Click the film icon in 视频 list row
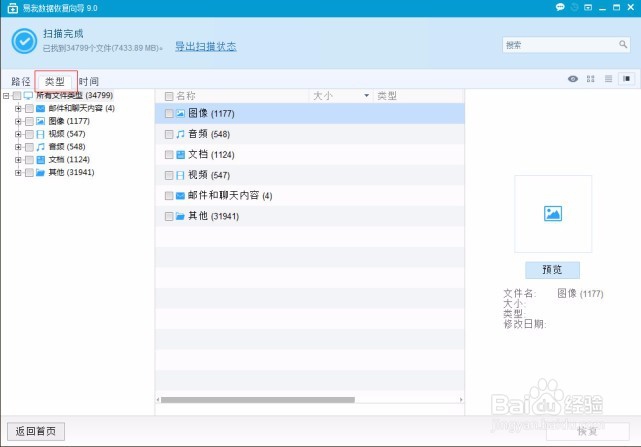641x447 pixels. coord(180,175)
